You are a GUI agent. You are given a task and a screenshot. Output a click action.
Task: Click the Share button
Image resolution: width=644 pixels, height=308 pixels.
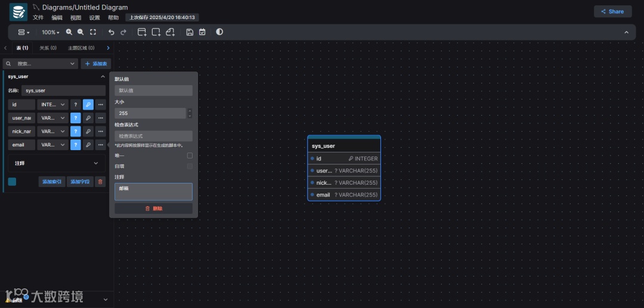point(613,11)
